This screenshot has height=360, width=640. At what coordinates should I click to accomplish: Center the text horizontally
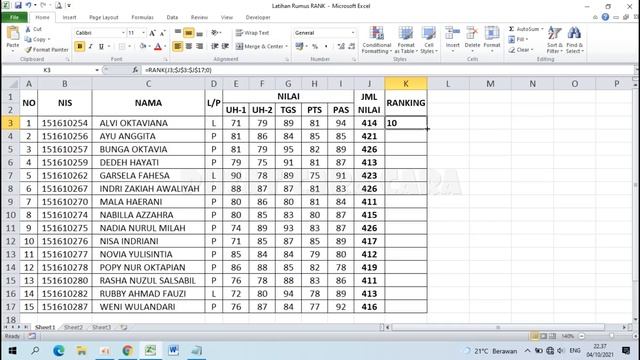click(189, 47)
